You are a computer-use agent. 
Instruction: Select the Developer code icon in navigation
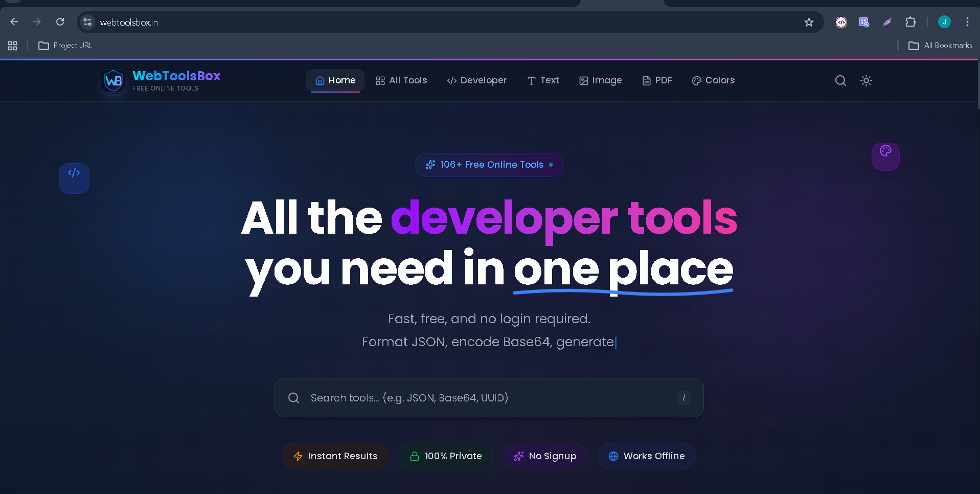(x=452, y=80)
